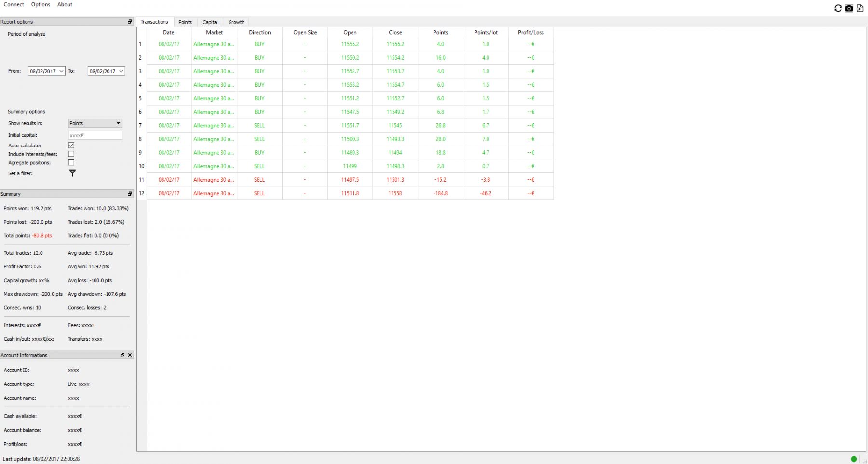The image size is (868, 464).
Task: Switch to the Transactions tab
Action: 154,22
